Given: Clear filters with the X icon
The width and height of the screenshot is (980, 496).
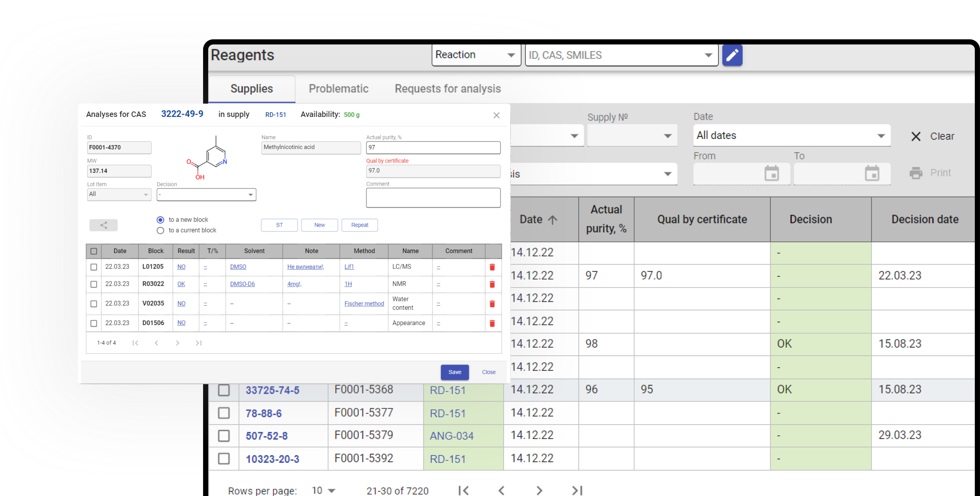Looking at the screenshot, I should (x=916, y=136).
